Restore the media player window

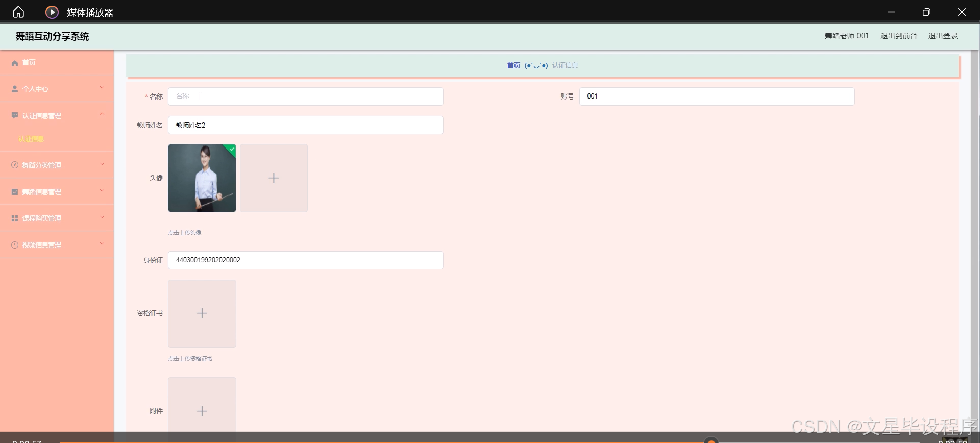(x=926, y=12)
